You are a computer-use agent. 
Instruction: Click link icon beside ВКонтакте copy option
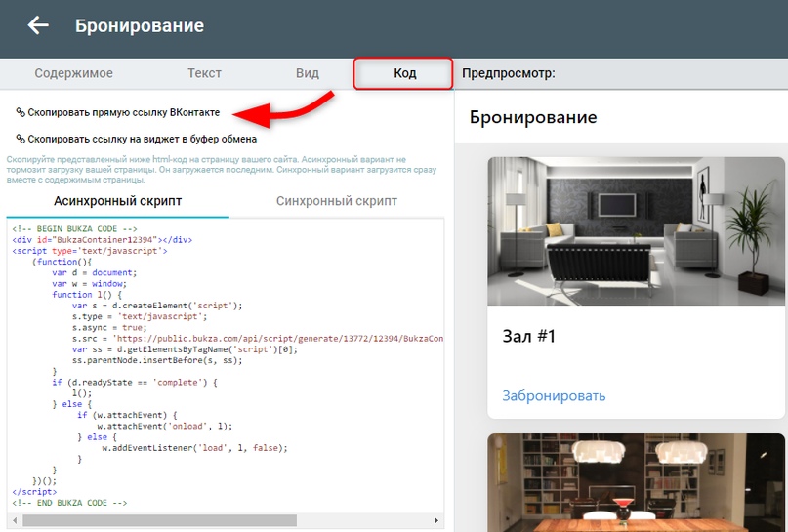coord(21,112)
